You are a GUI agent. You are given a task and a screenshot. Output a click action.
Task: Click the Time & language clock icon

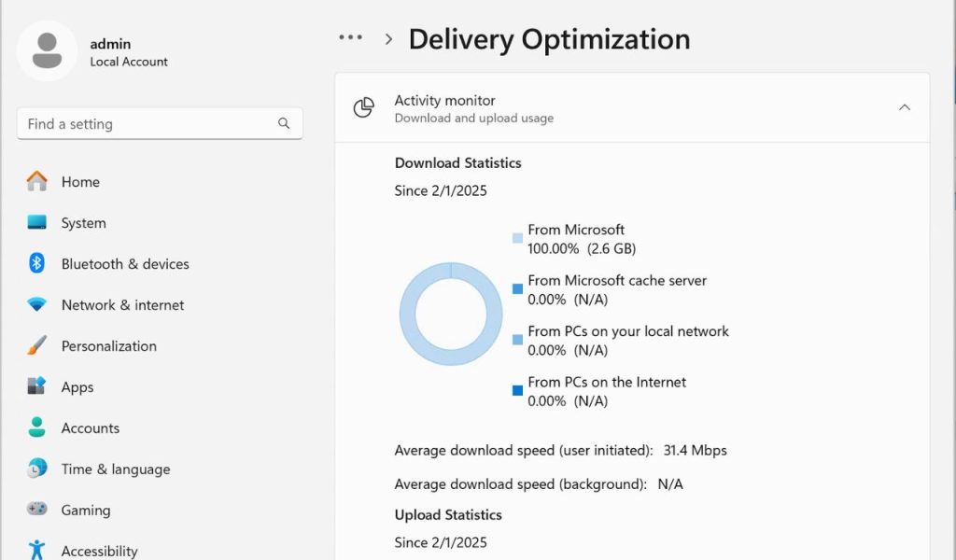tap(35, 469)
